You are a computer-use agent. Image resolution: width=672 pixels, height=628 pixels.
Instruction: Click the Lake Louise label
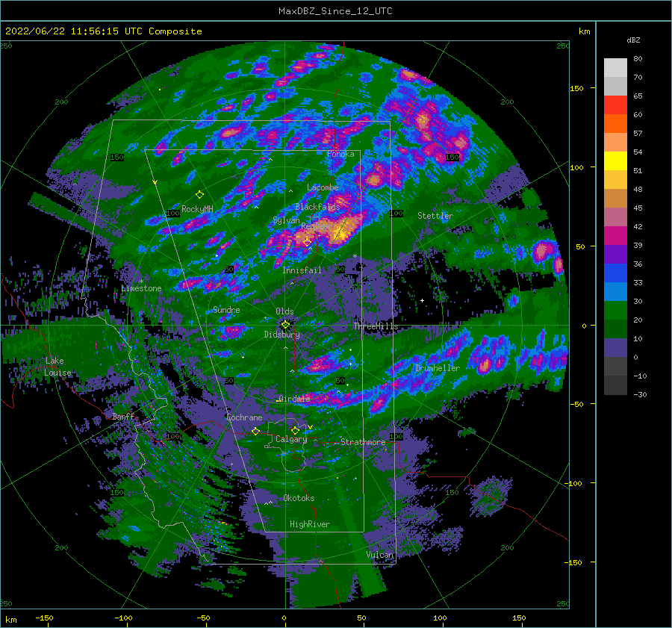tap(57, 367)
